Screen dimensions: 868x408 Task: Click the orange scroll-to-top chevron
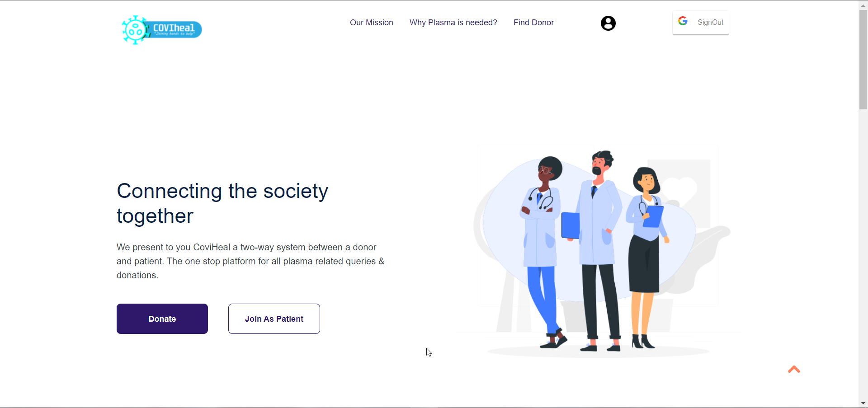click(794, 369)
